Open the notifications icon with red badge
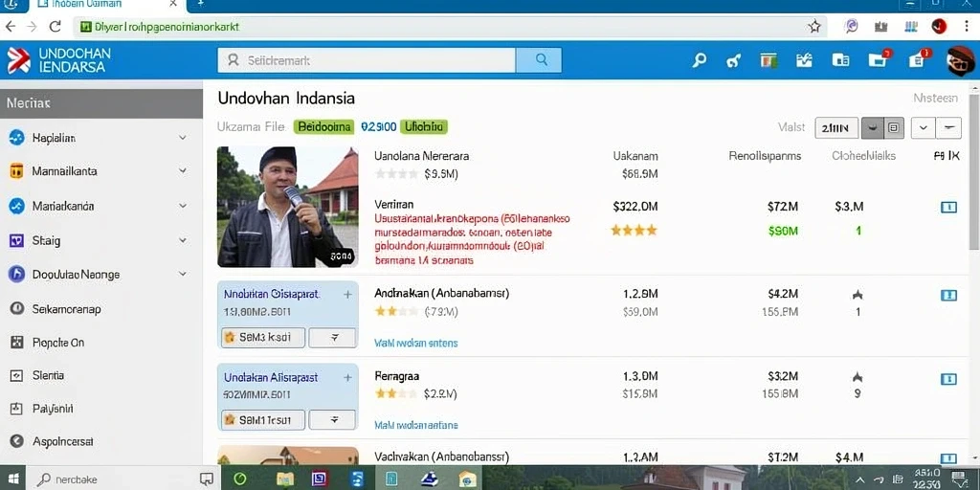 coord(918,59)
